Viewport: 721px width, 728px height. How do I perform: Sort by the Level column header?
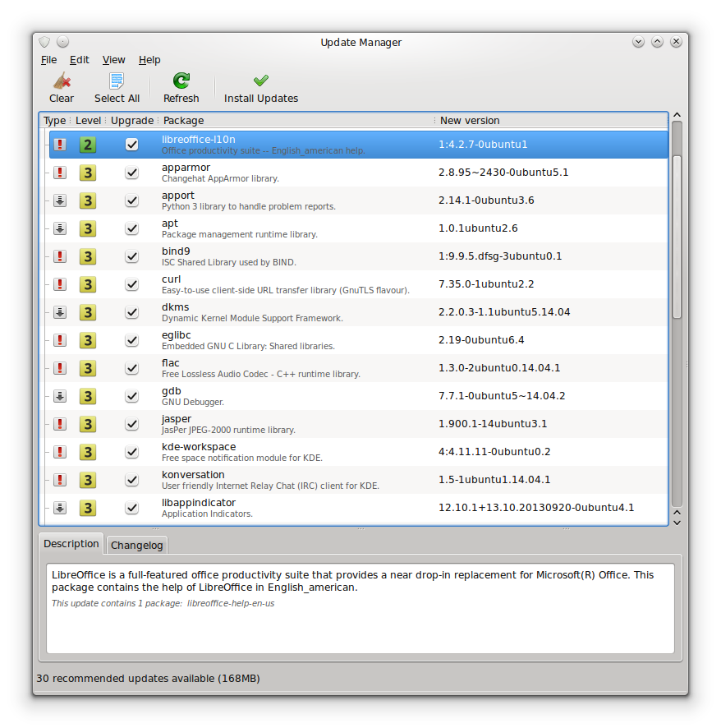[88, 120]
